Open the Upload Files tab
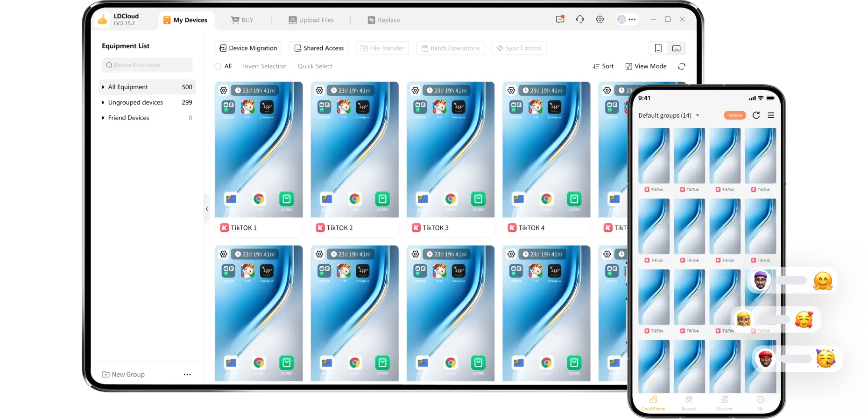Viewport: 868px width, 419px height. 311,20
